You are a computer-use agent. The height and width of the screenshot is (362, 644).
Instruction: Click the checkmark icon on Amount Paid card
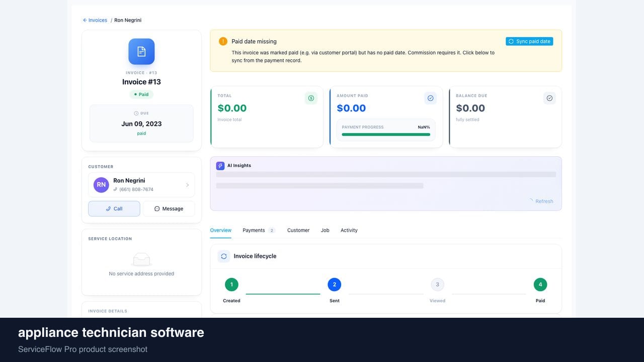point(430,98)
